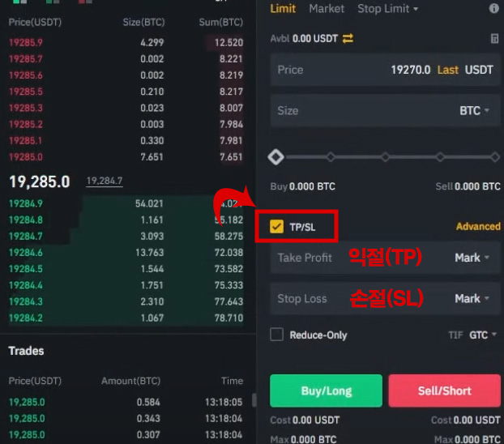Open the Stop Limit order tab
The image size is (504, 444).
coord(387,9)
